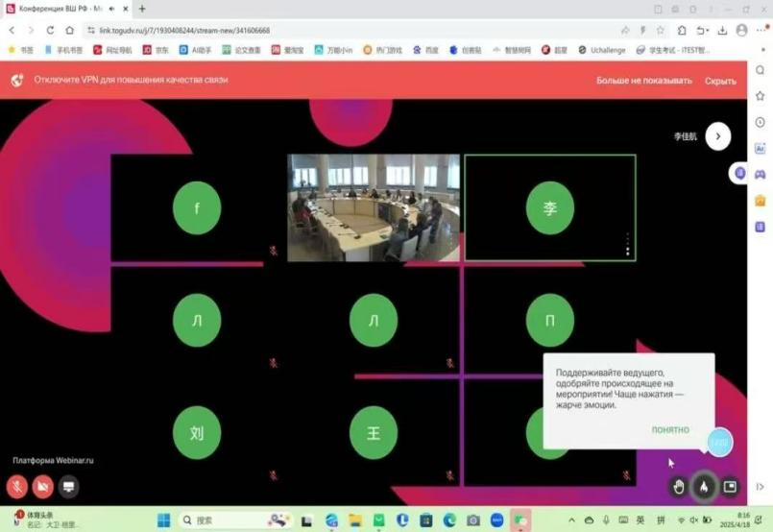The height and width of the screenshot is (532, 773).
Task: Open the browser user profile icon
Action: (x=741, y=31)
